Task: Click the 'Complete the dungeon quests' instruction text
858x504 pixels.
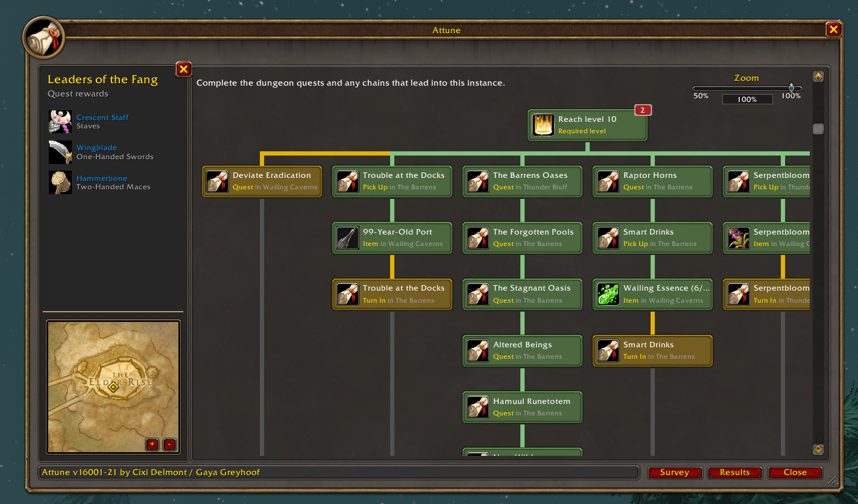Action: [x=351, y=83]
